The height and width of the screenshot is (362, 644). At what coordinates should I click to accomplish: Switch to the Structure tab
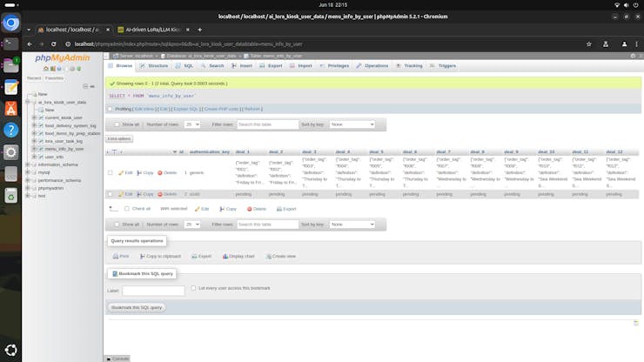(154, 66)
